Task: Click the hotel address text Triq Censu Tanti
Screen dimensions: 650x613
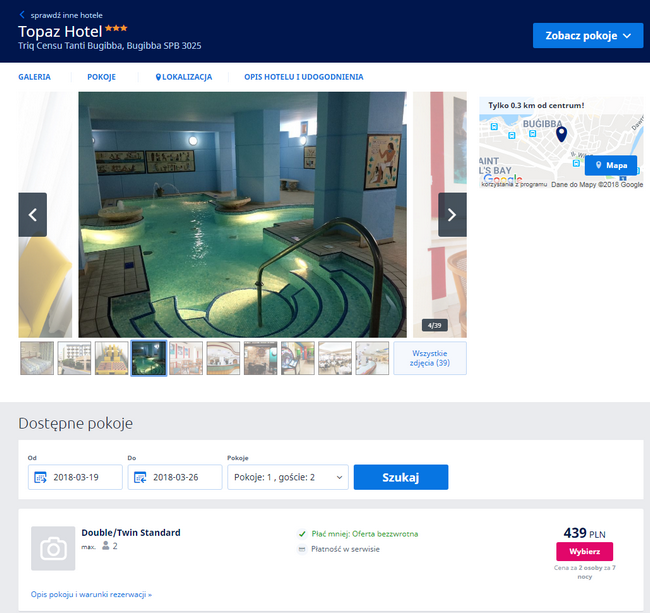Action: (110, 46)
